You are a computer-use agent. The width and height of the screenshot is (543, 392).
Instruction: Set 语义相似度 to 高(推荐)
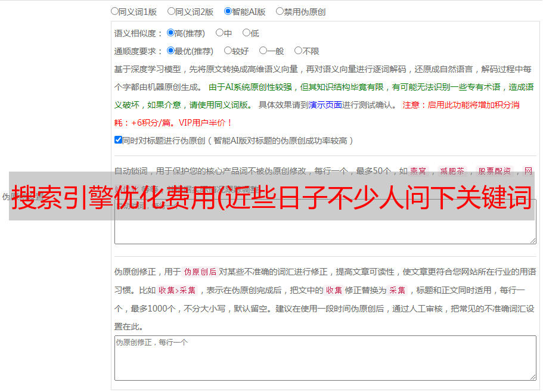170,33
